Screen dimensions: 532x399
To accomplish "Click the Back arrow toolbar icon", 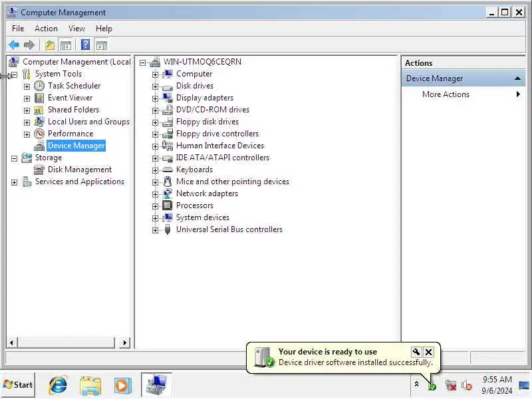I will click(14, 45).
